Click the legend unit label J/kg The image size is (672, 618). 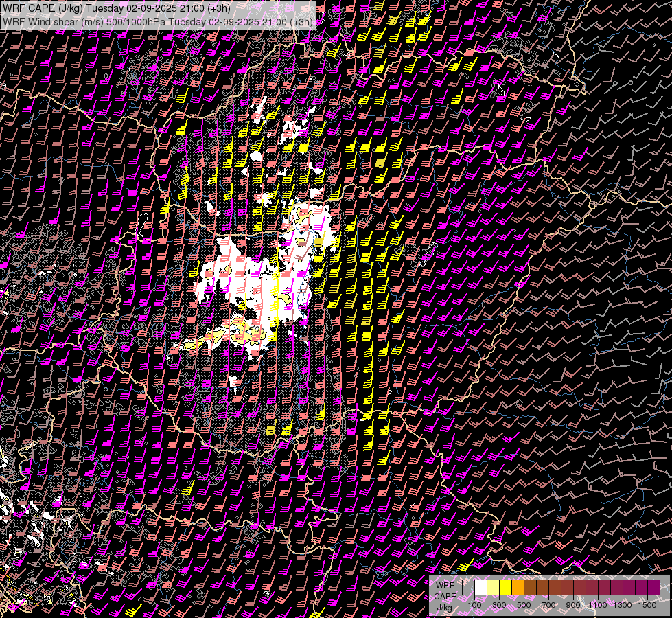pos(444,608)
